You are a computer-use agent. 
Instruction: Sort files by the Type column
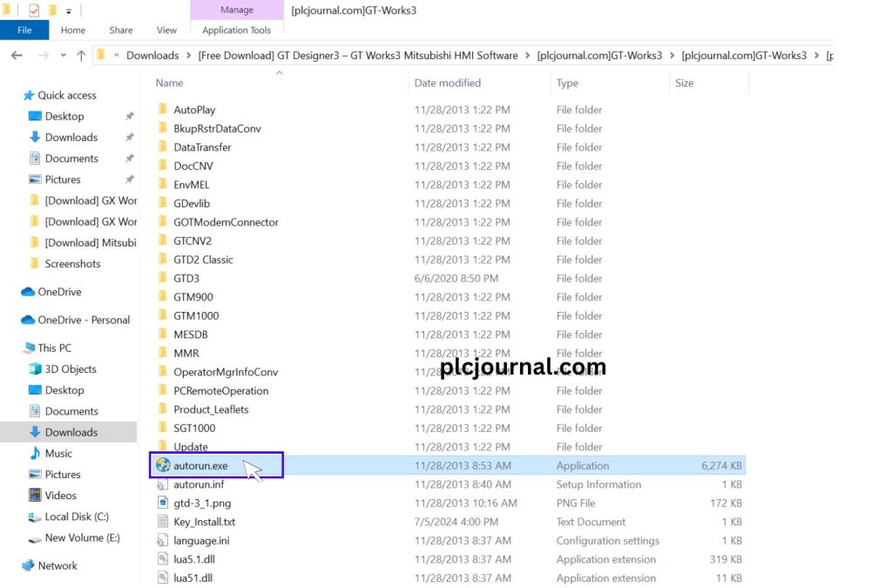coord(567,83)
